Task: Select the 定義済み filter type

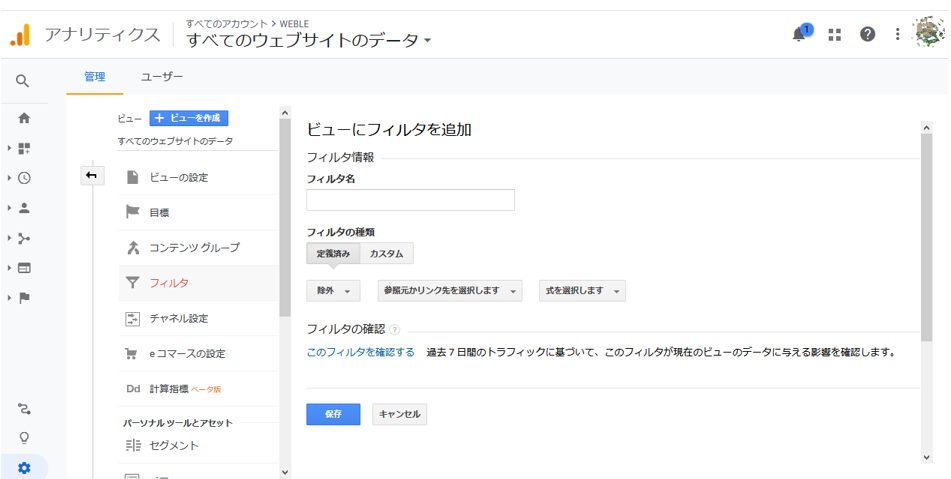Action: click(x=334, y=253)
